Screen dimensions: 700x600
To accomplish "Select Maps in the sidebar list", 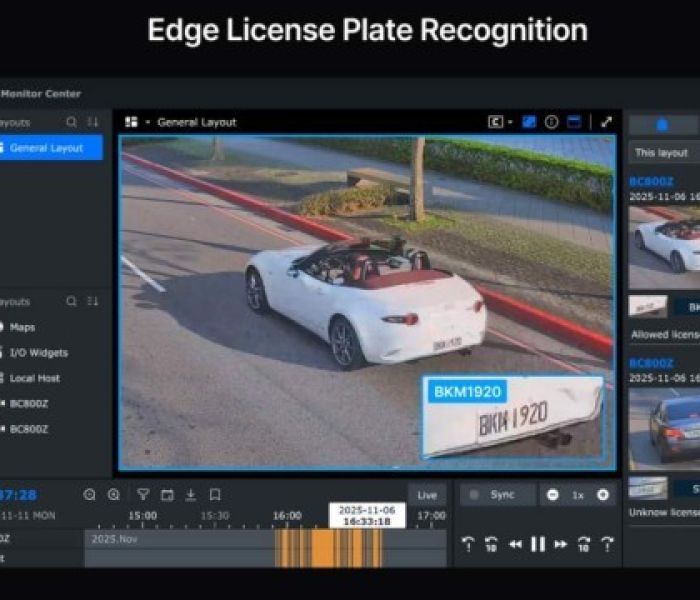I will coord(22,327).
